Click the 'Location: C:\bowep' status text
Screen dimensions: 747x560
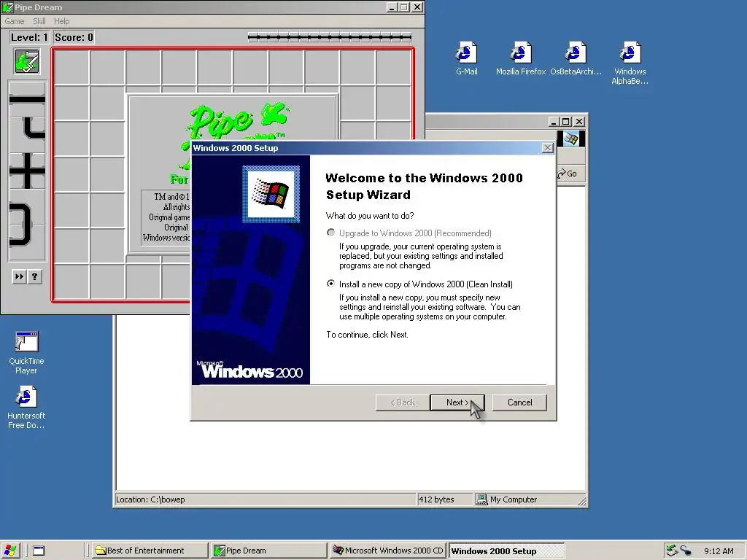[x=150, y=499]
